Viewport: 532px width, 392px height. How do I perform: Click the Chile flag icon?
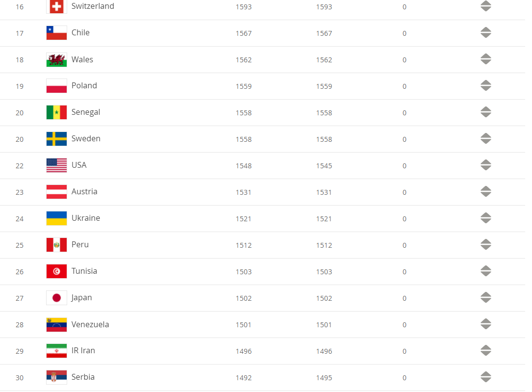(56, 32)
